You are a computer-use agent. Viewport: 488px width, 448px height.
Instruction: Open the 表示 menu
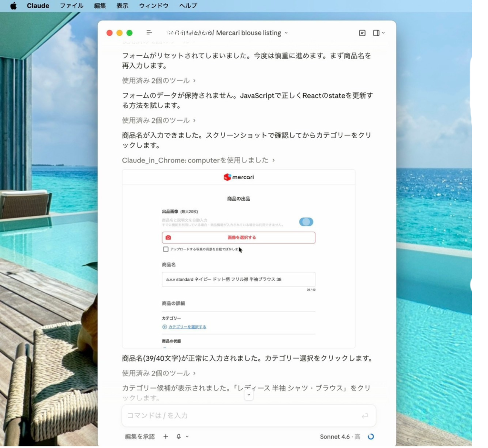[x=122, y=6]
